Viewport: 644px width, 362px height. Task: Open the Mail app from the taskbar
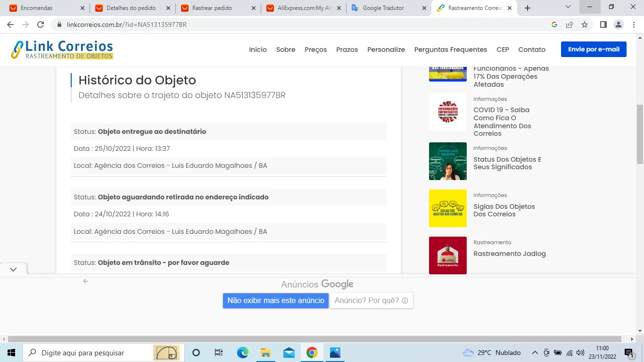click(x=289, y=353)
